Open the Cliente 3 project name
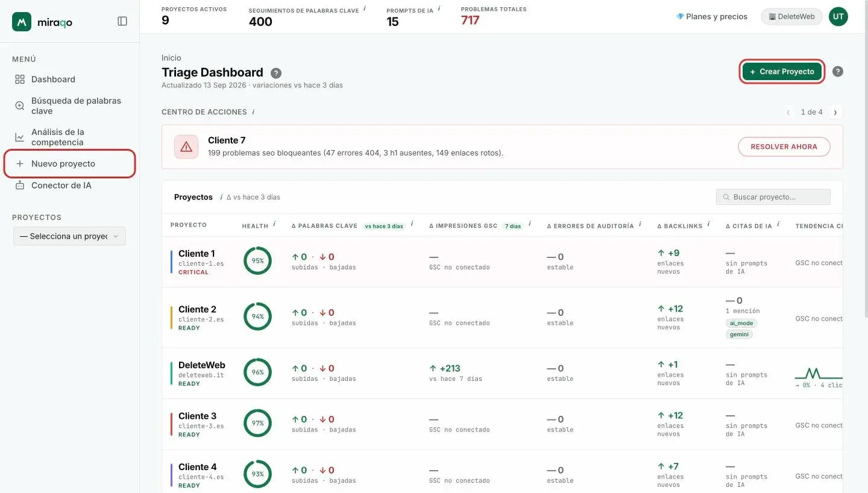 click(197, 416)
